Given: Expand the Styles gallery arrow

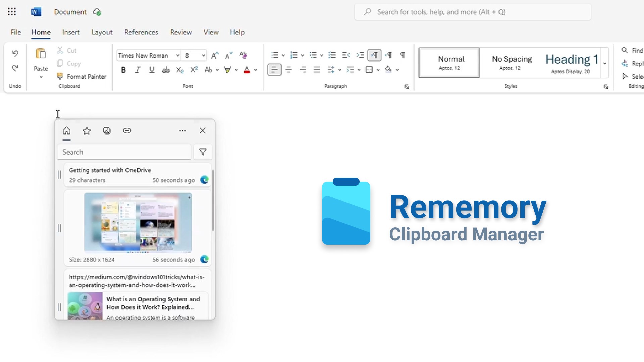Looking at the screenshot, I should pyautogui.click(x=605, y=63).
